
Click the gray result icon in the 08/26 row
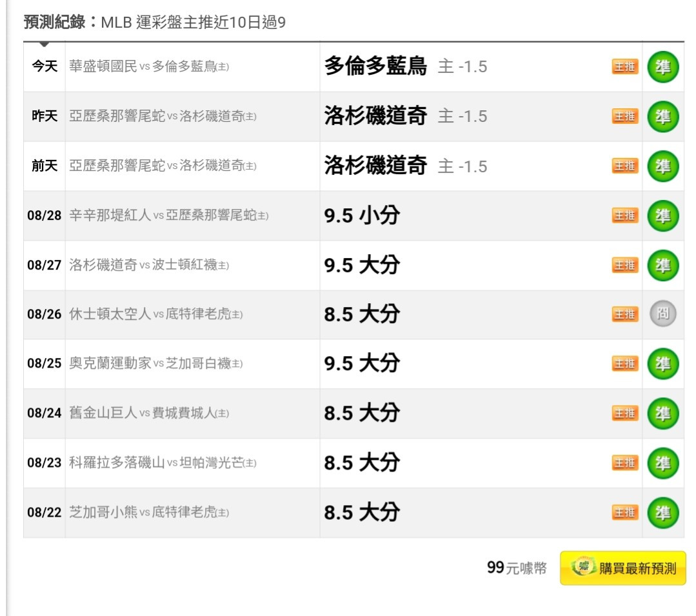[x=662, y=313]
